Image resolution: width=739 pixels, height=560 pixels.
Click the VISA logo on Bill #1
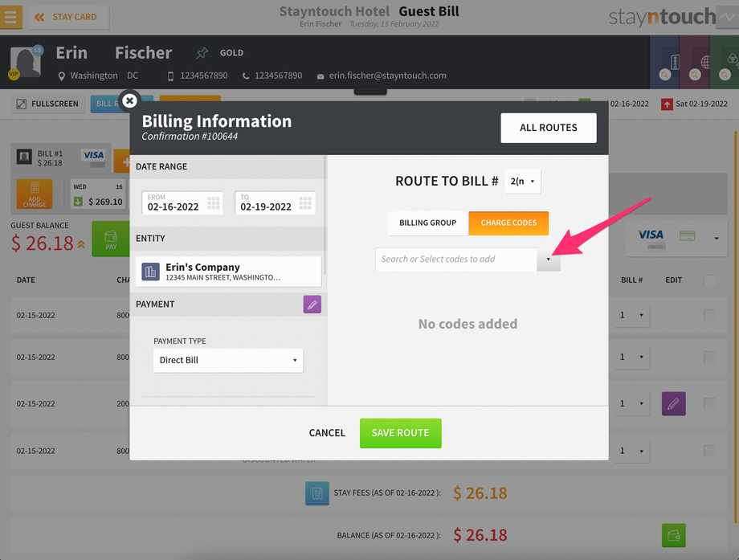click(93, 155)
